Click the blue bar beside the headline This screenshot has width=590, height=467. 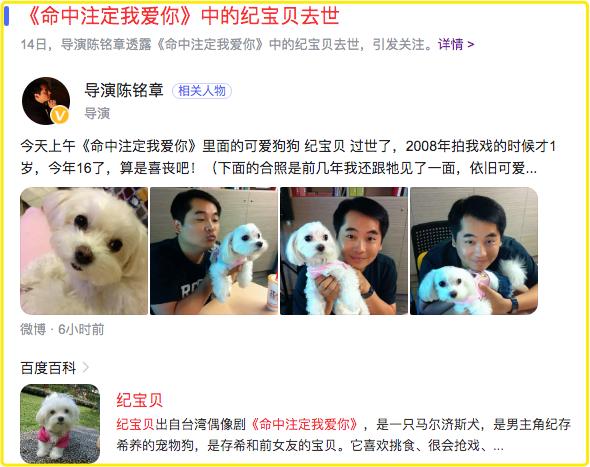6,16
